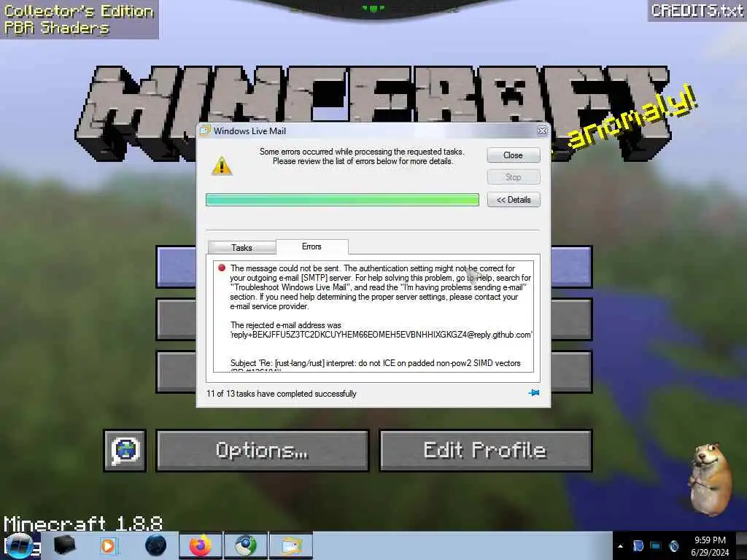Launch the media player taskbar icon

108,545
